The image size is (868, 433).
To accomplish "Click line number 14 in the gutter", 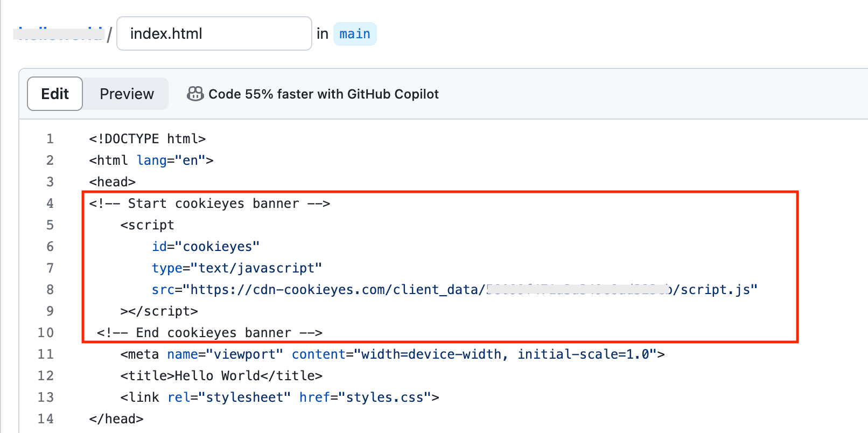I will pos(46,419).
